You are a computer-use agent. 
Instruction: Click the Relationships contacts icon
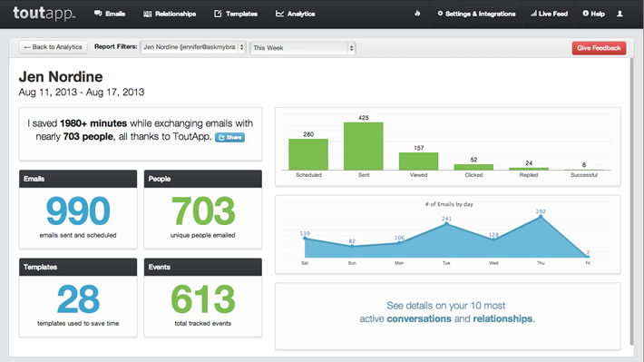point(148,14)
